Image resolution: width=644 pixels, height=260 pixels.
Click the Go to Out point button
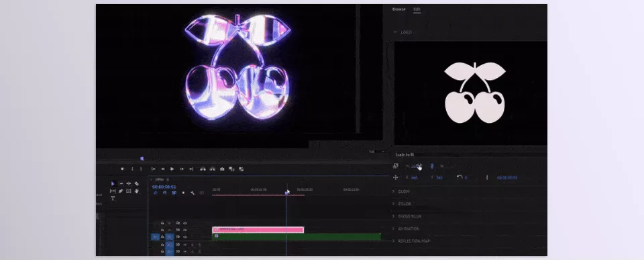(191, 169)
